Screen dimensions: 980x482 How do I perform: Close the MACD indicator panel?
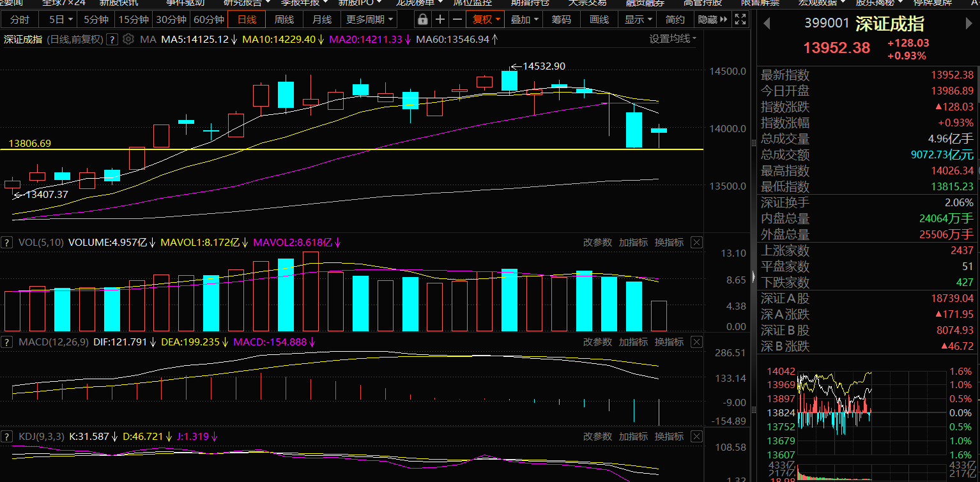pos(696,342)
